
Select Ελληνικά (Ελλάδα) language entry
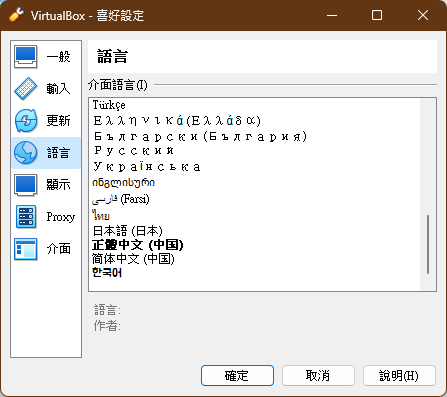pyautogui.click(x=177, y=121)
